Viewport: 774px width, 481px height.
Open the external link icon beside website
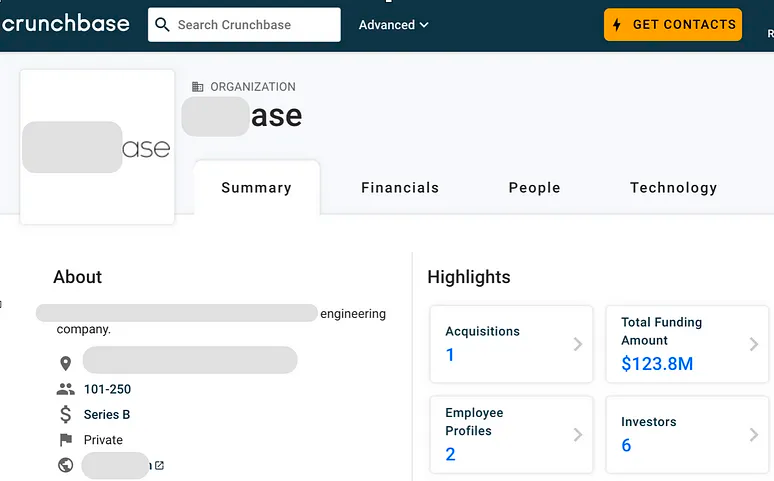coord(159,465)
